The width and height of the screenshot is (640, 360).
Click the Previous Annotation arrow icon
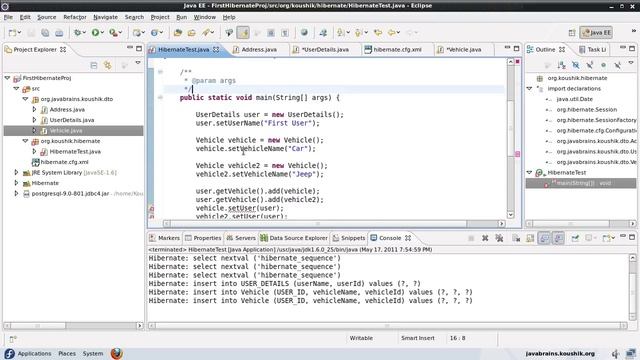[x=358, y=33]
